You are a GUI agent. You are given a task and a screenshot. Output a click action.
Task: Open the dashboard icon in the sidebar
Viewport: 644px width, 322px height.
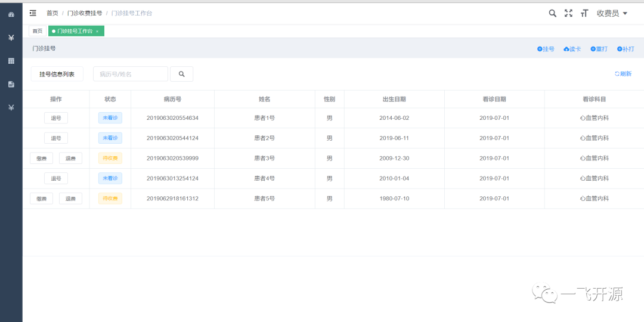tap(11, 14)
